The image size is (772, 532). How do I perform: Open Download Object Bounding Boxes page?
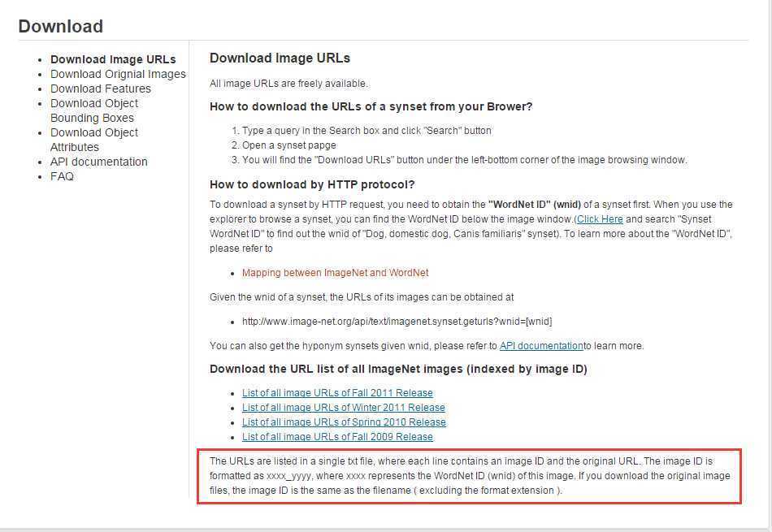click(x=94, y=110)
